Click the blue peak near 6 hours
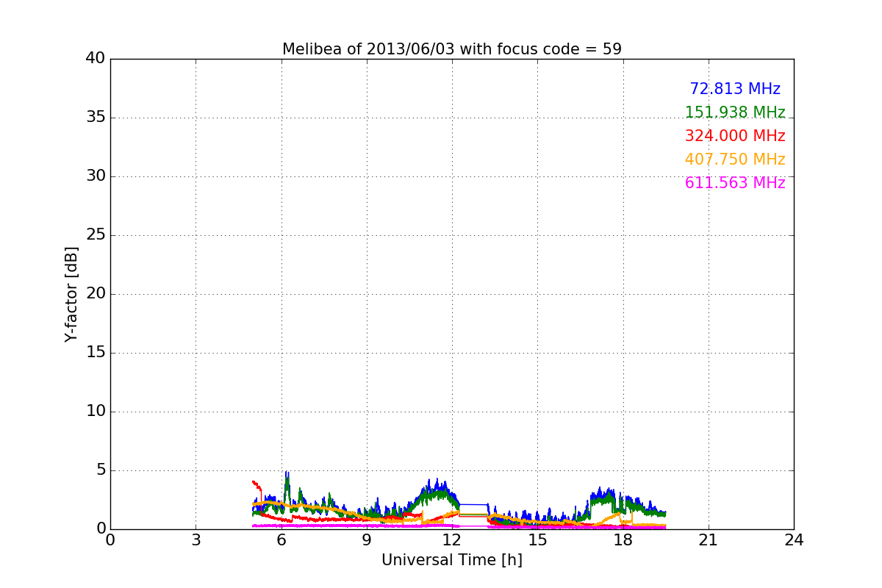Screen dimensions: 882x588 coord(287,474)
